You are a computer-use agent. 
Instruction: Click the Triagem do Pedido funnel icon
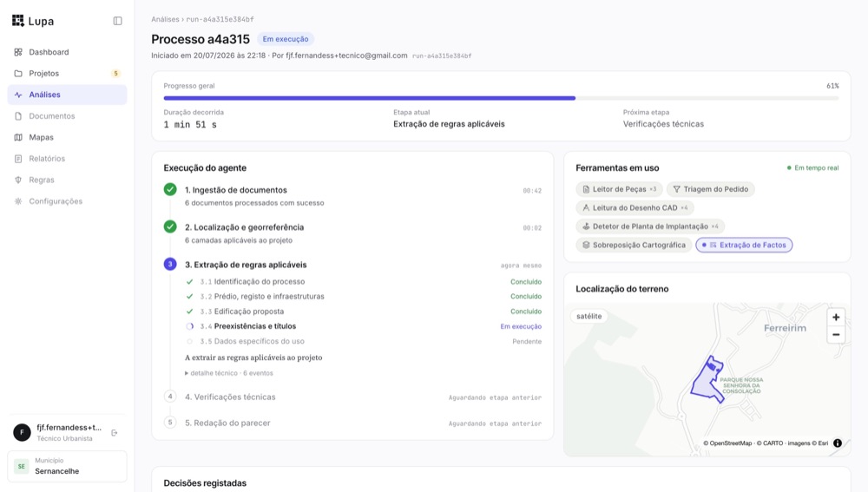tap(676, 189)
